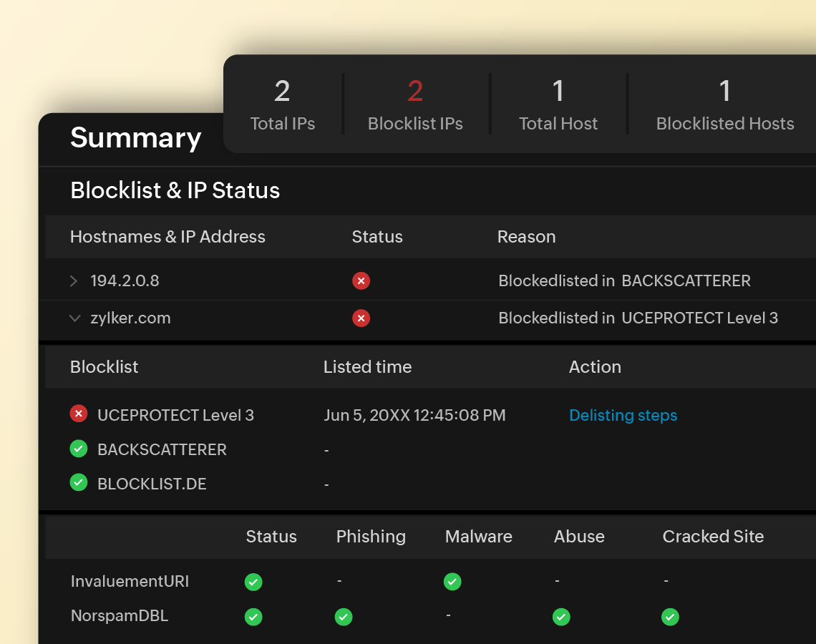Click NorspamDBL's Status check indicator
This screenshot has height=644, width=816.
click(253, 617)
